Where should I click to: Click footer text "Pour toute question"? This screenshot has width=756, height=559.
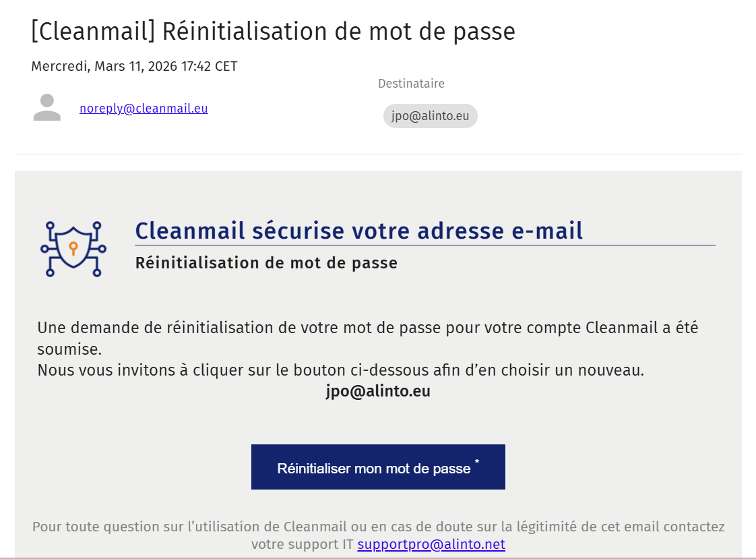378,527
